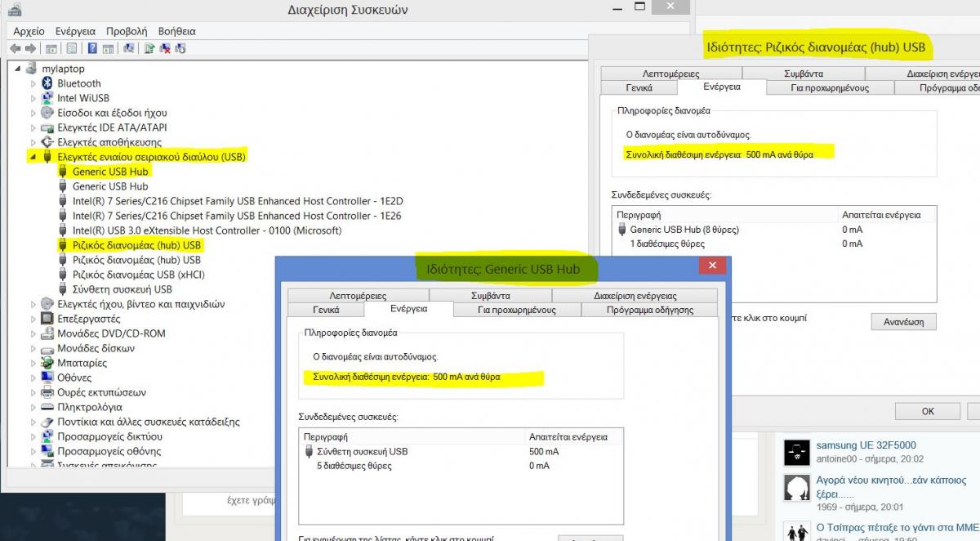Click the Πληκτρολόγια keyboard icon
980x541 pixels.
(47, 407)
